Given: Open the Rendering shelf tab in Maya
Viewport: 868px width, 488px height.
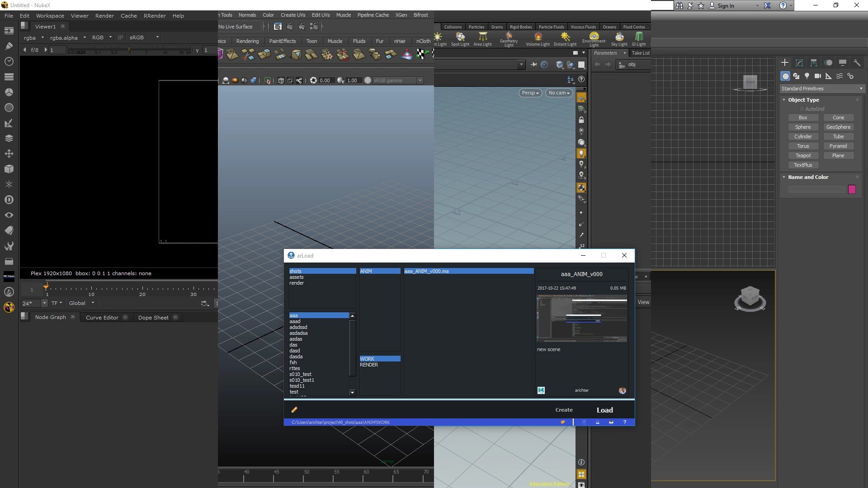Looking at the screenshot, I should pyautogui.click(x=247, y=41).
